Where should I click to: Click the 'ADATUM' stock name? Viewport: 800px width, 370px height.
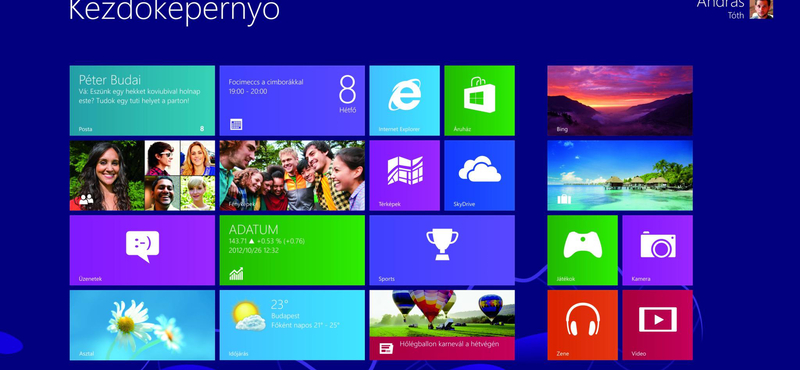[254, 229]
